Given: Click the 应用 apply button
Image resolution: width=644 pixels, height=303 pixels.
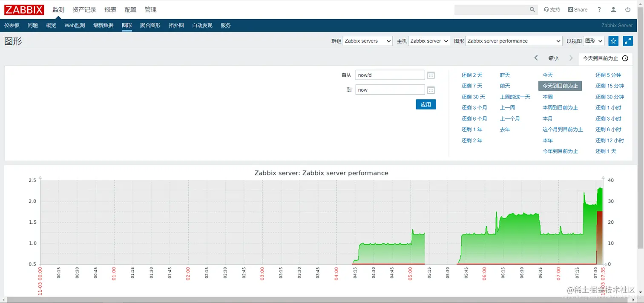Looking at the screenshot, I should (x=426, y=104).
